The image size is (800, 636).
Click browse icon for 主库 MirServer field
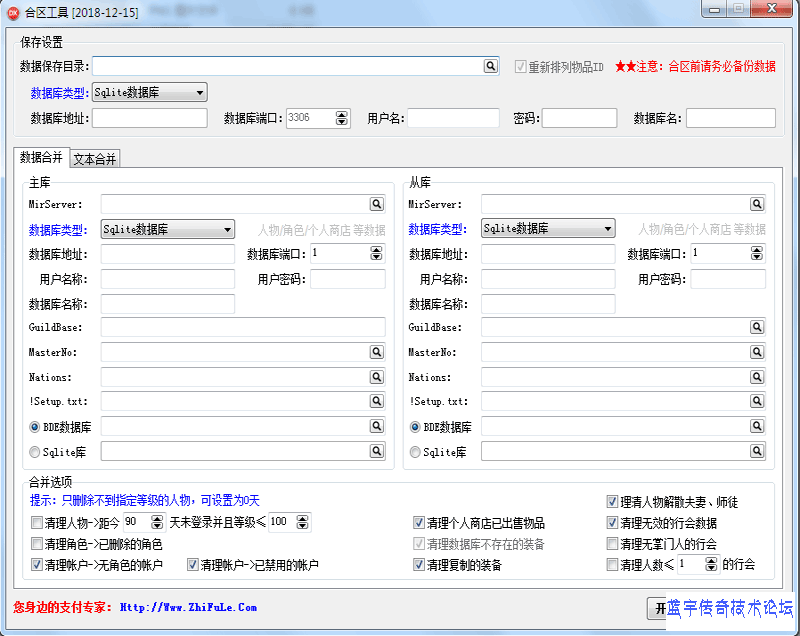[377, 204]
